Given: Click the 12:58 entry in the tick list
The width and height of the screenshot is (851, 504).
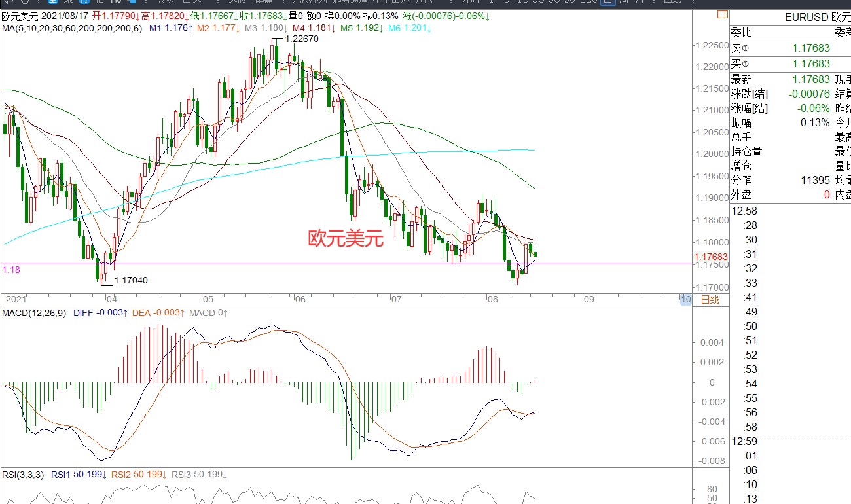Looking at the screenshot, I should tap(744, 211).
